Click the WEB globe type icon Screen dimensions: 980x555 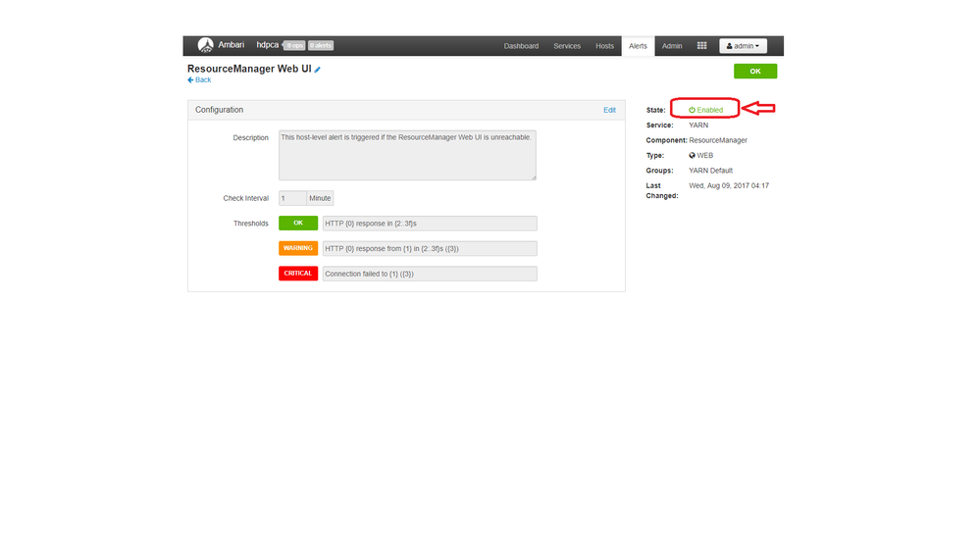point(692,156)
